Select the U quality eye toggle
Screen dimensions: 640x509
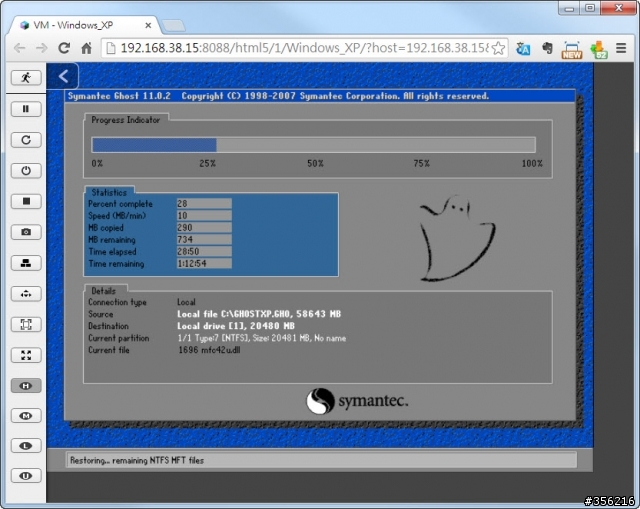[x=26, y=476]
